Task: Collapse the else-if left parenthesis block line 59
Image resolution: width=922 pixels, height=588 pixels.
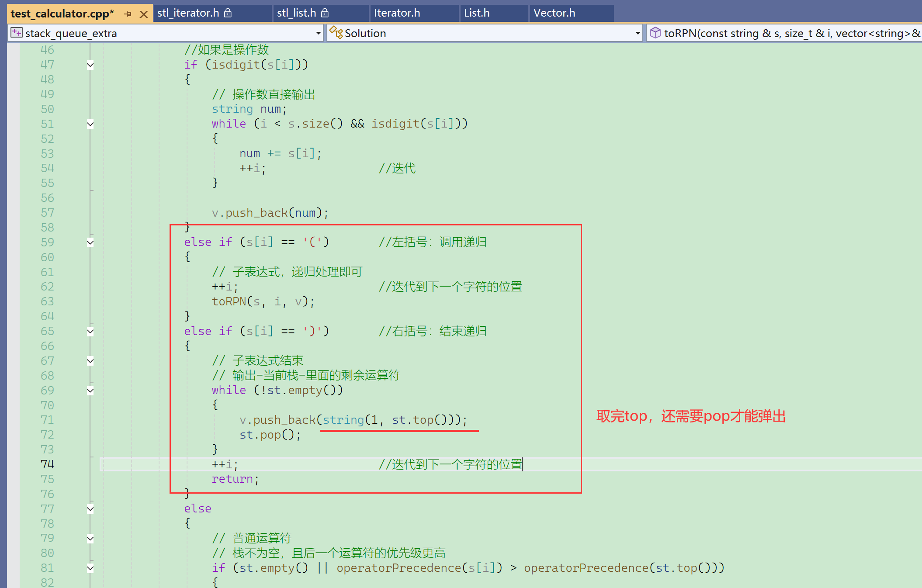Action: 90,242
